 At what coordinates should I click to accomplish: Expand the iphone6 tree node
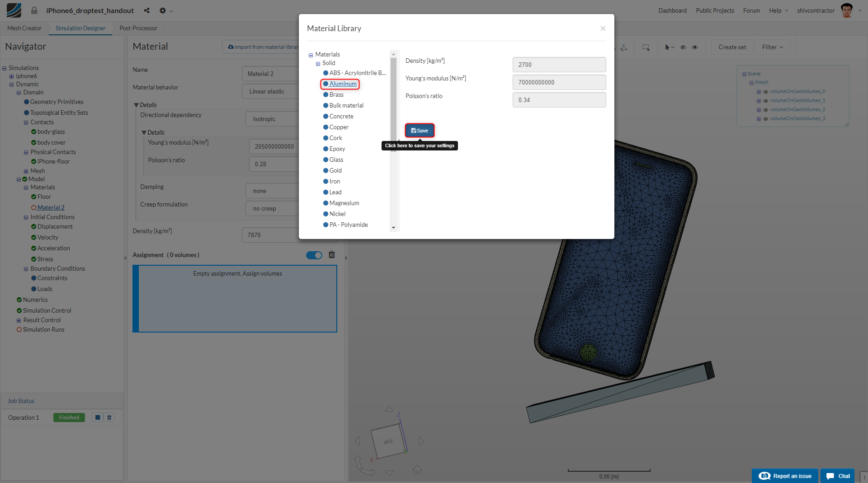(x=11, y=77)
